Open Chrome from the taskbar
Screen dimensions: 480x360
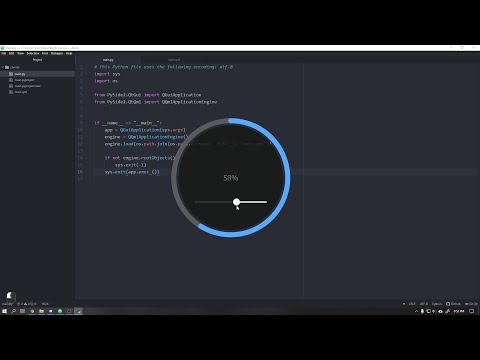(32, 311)
